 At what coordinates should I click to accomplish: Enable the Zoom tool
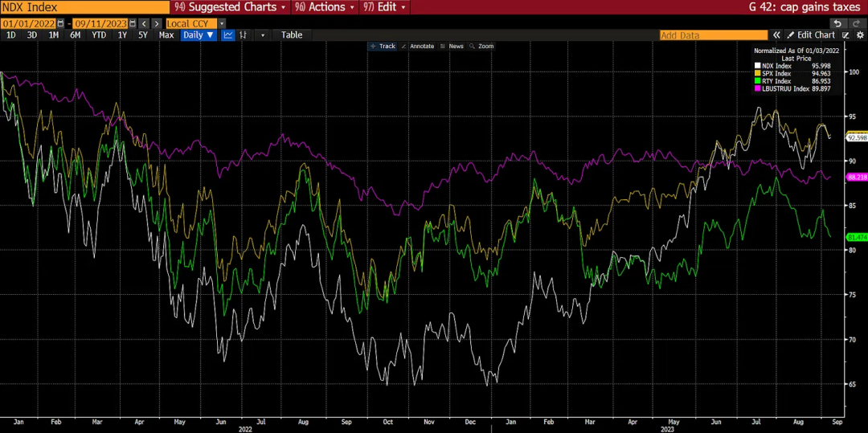tap(481, 47)
